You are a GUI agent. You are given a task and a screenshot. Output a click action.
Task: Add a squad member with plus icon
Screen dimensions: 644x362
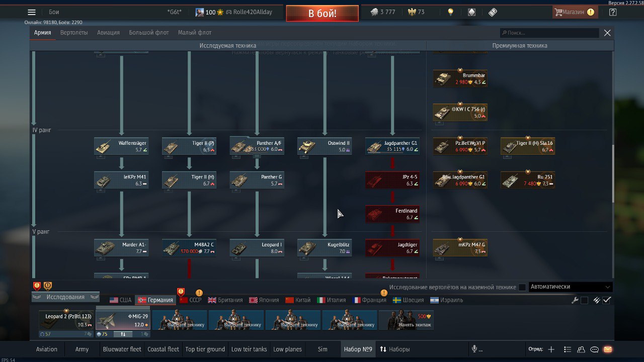[551, 349]
